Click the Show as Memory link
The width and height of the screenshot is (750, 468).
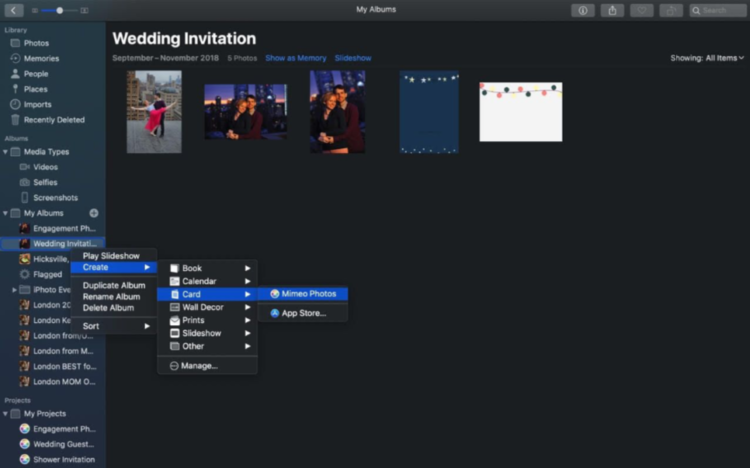tap(295, 58)
